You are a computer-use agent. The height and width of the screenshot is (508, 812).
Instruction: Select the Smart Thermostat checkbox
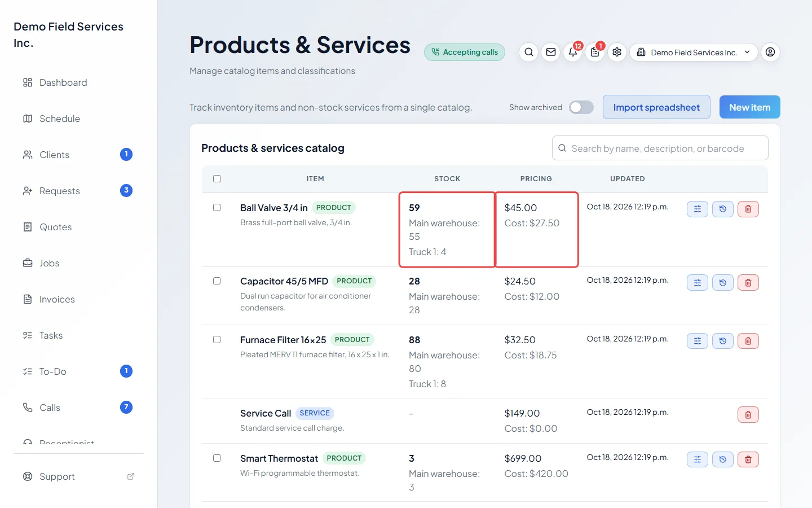tap(217, 458)
